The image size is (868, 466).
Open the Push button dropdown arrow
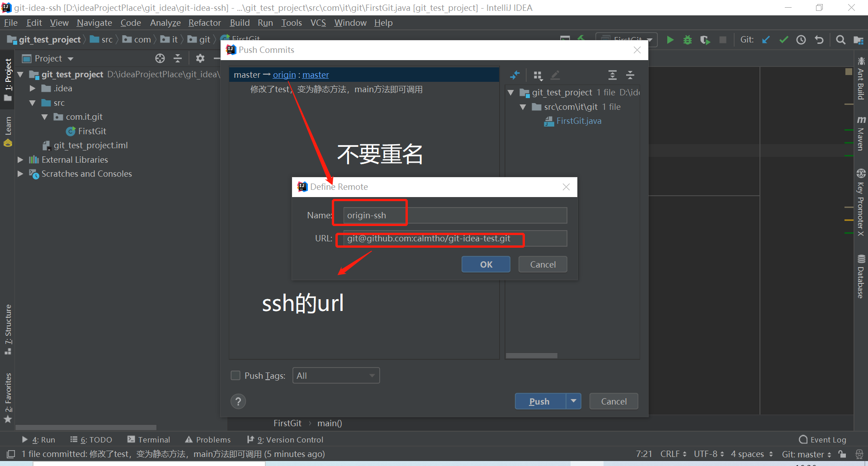tap(573, 401)
